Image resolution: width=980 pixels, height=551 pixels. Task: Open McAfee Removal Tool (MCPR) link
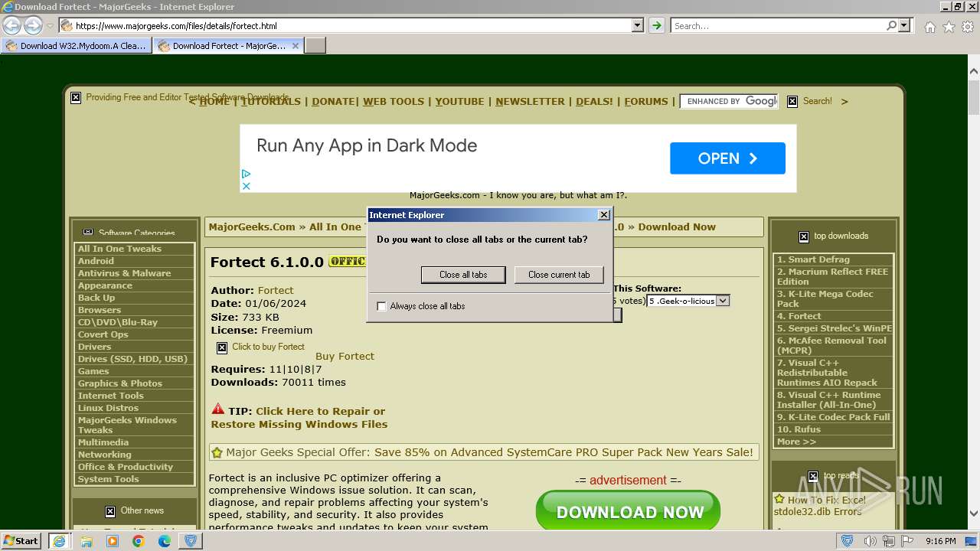coord(831,346)
